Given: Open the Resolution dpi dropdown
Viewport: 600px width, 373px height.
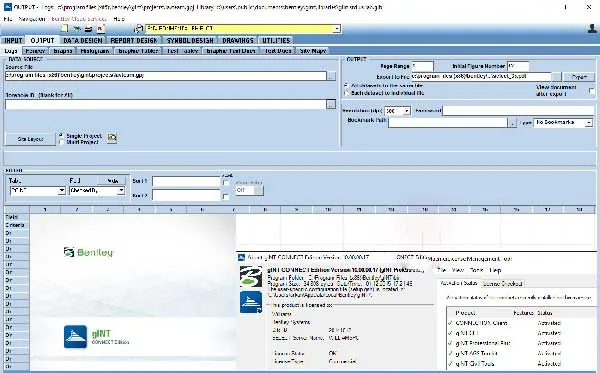Looking at the screenshot, I should 406,111.
